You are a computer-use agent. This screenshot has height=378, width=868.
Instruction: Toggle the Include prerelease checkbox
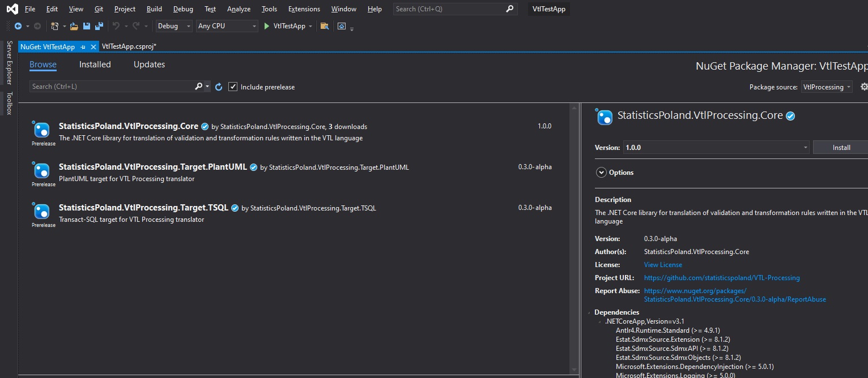pyautogui.click(x=232, y=87)
